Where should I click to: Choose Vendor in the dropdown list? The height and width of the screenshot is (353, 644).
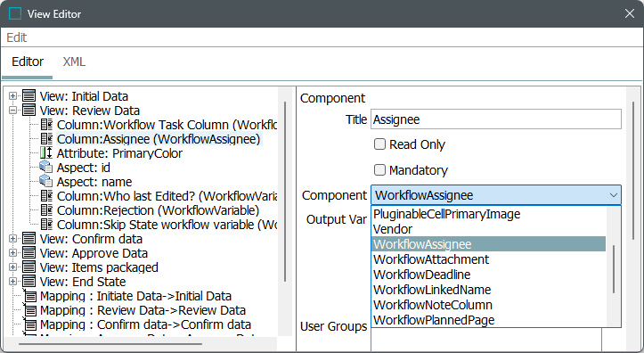pyautogui.click(x=393, y=229)
